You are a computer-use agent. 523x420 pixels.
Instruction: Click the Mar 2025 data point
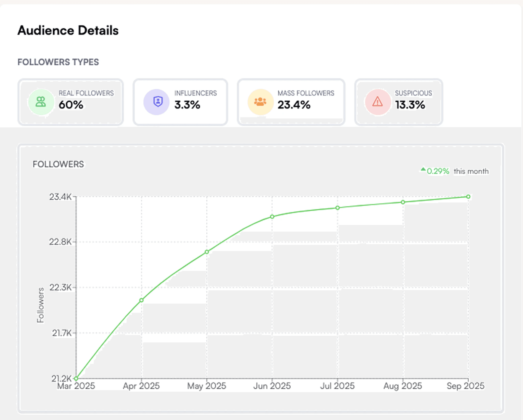(76, 378)
